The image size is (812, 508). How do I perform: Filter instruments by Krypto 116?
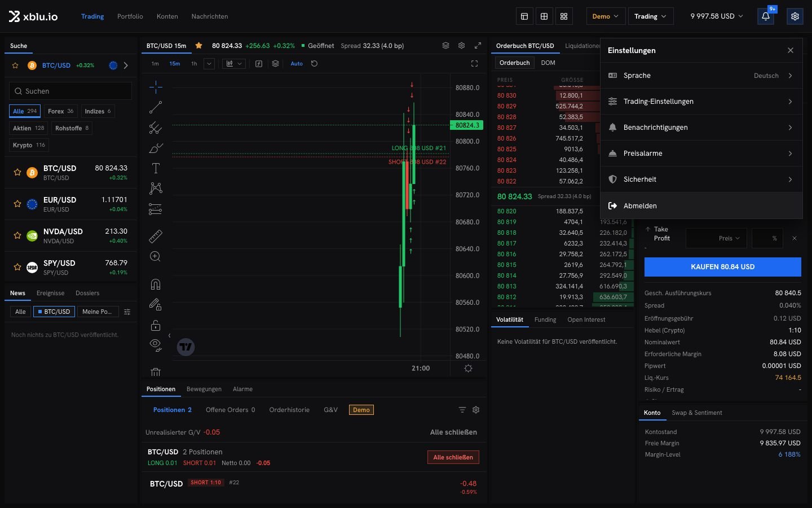click(29, 145)
